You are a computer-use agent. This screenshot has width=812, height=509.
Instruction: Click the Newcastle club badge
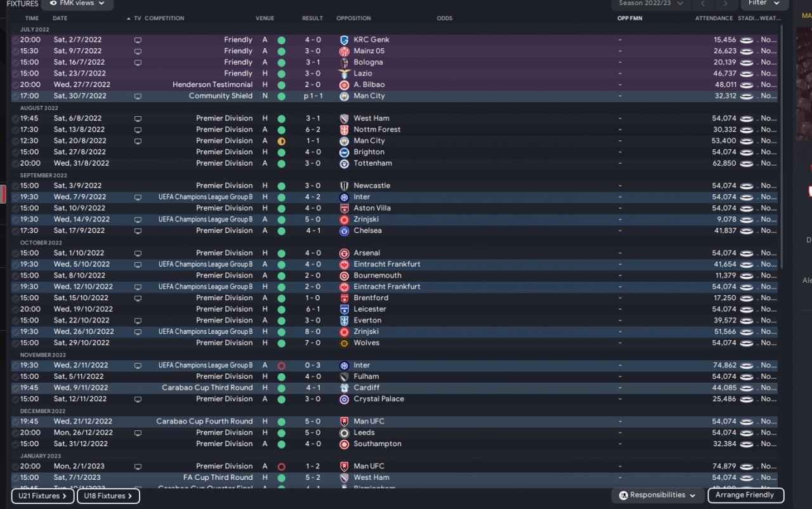344,186
